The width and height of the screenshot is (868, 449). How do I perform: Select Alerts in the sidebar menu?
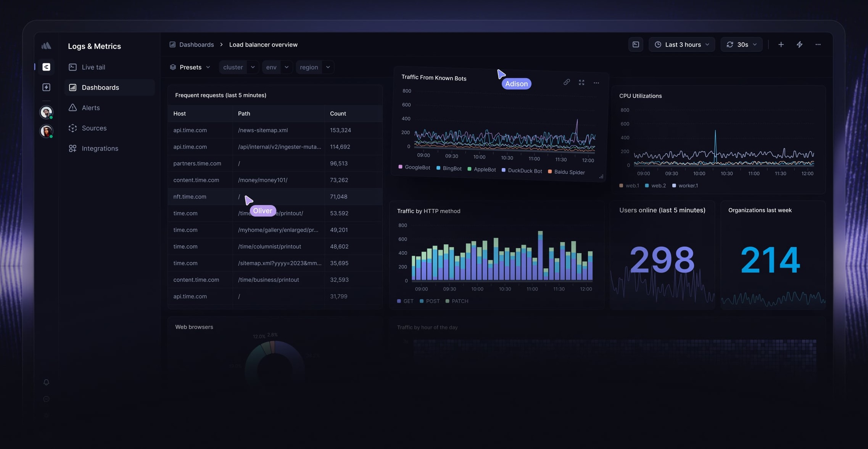(91, 107)
